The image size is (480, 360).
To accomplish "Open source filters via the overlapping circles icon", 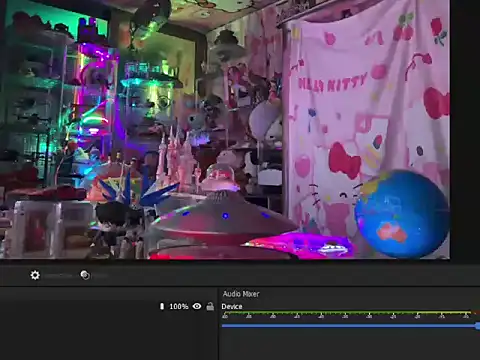I will pyautogui.click(x=85, y=275).
